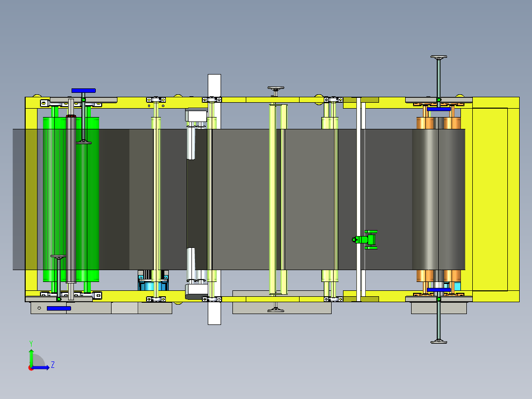Select the shiny gray roller near the yellow housing
This screenshot has height=399, width=532.
(x=438, y=199)
